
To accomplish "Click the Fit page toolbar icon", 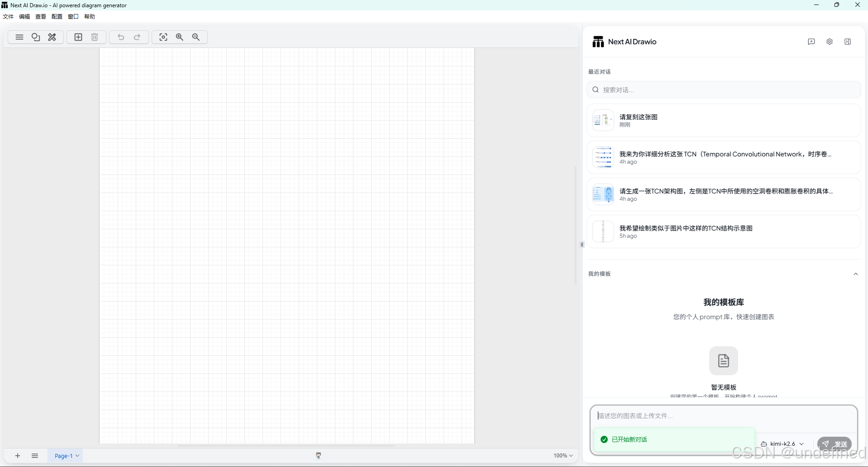I will (163, 37).
